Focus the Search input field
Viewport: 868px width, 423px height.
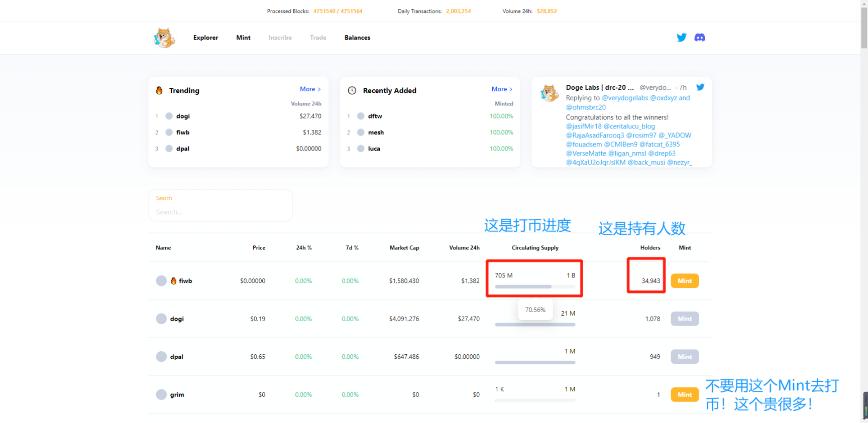pyautogui.click(x=221, y=205)
